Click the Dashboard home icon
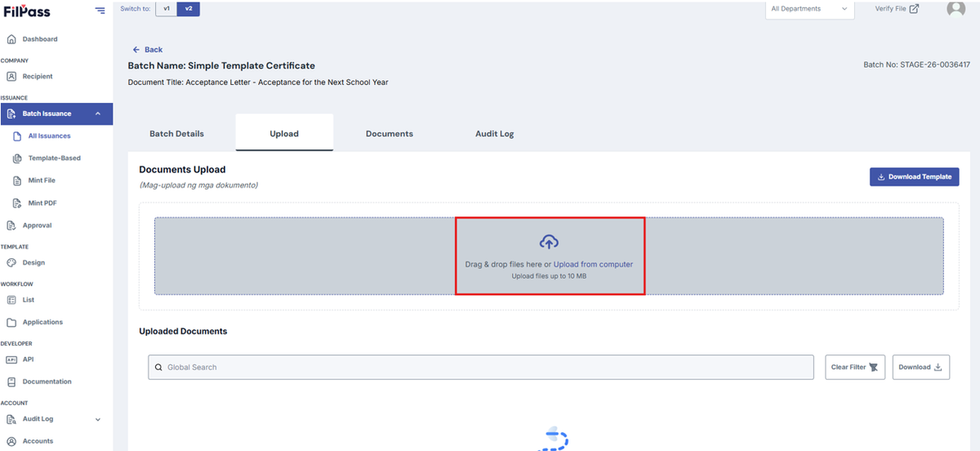The width and height of the screenshot is (980, 451). click(x=11, y=39)
